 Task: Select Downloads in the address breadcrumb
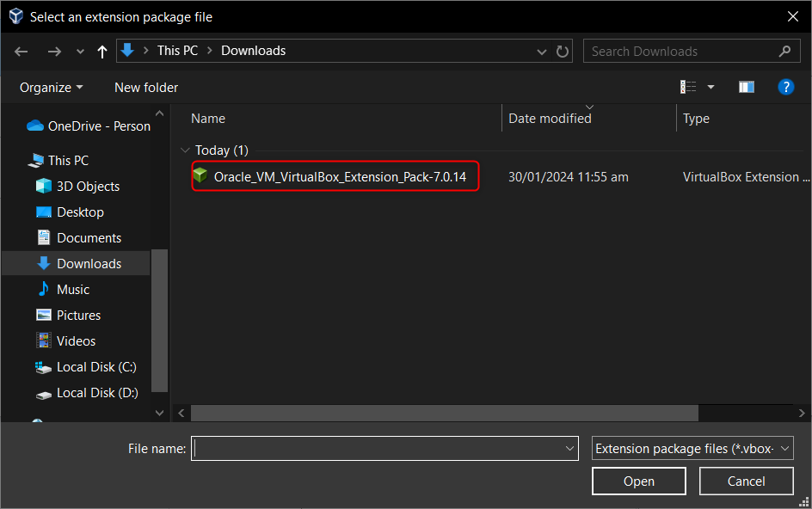[x=253, y=50]
